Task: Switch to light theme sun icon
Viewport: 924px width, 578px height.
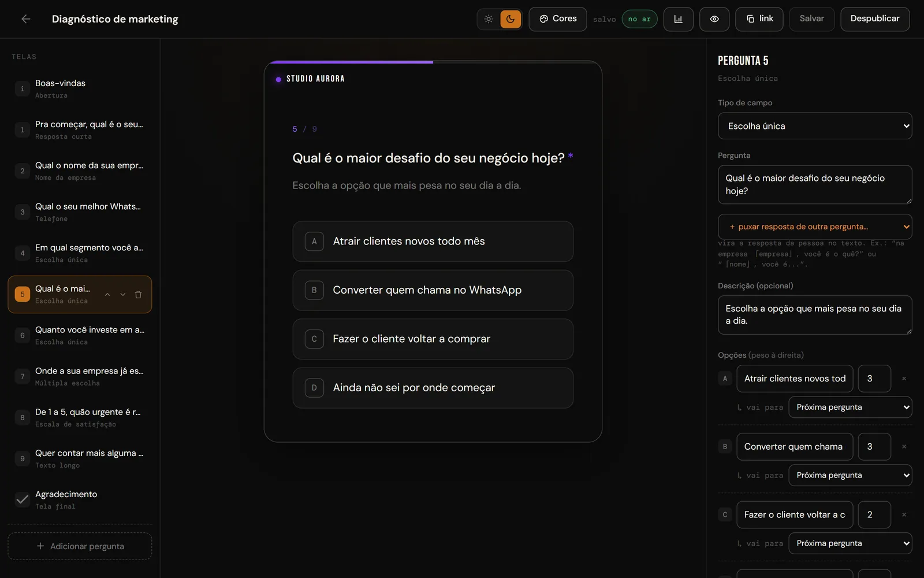Action: [x=489, y=19]
